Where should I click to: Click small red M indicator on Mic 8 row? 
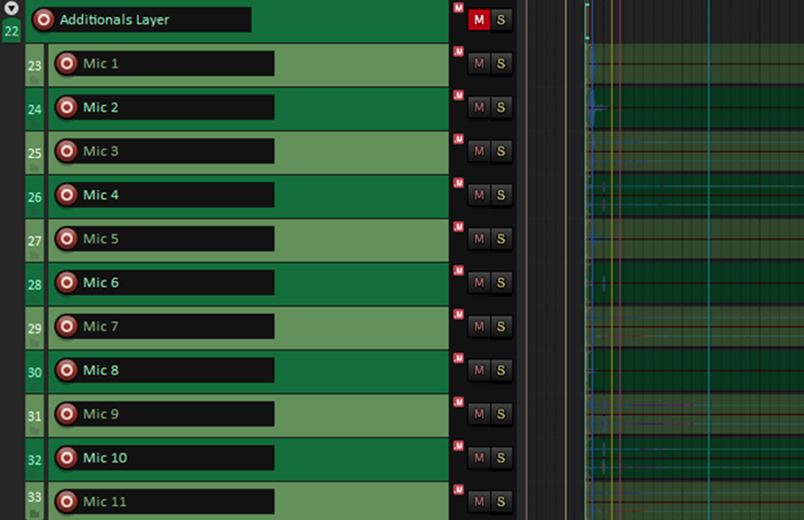point(458,358)
